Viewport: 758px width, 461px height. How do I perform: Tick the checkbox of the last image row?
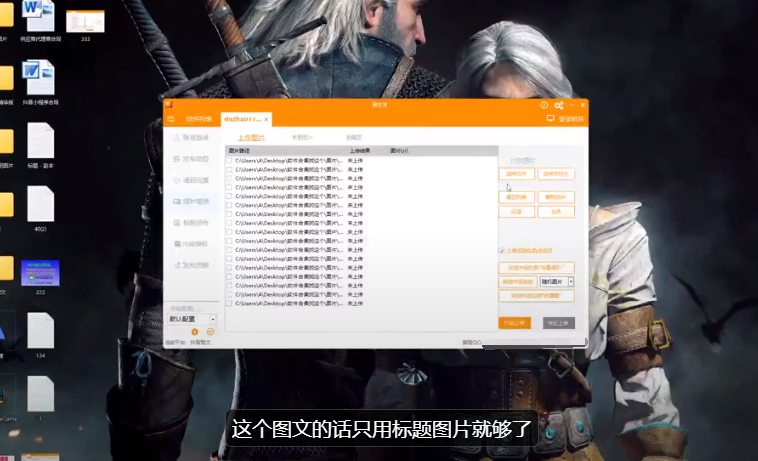229,303
